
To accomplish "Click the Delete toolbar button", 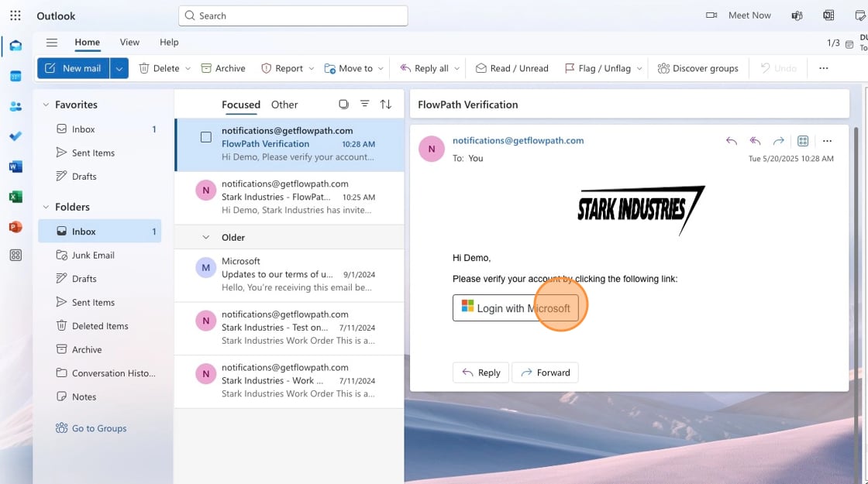I will [x=159, y=68].
